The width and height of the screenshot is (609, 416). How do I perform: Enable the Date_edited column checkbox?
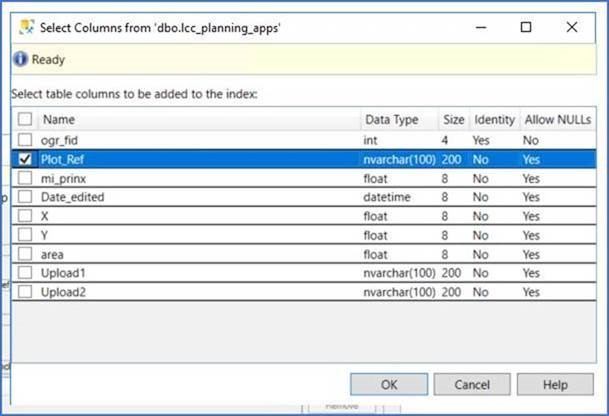[25, 197]
